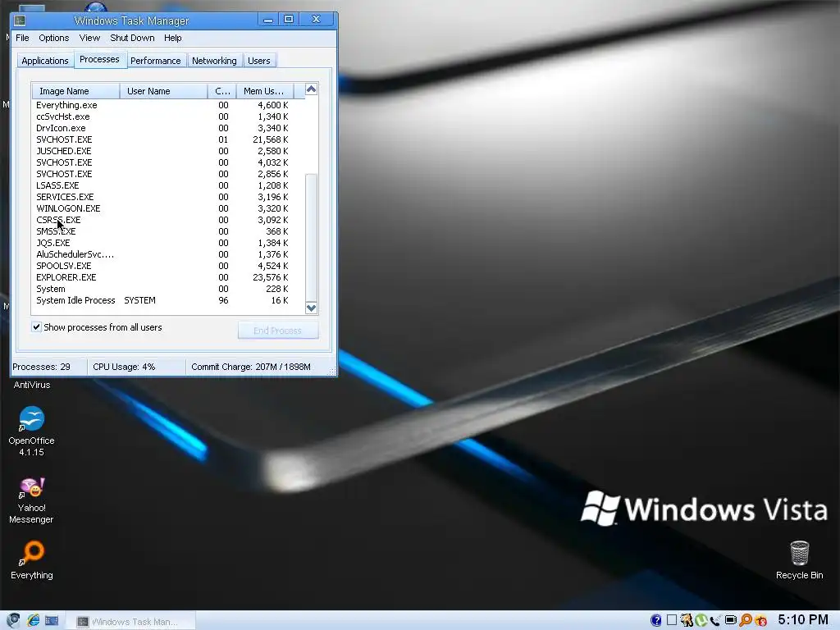Select the SPOOLSV.EXE process
840x630 pixels.
tap(167, 266)
